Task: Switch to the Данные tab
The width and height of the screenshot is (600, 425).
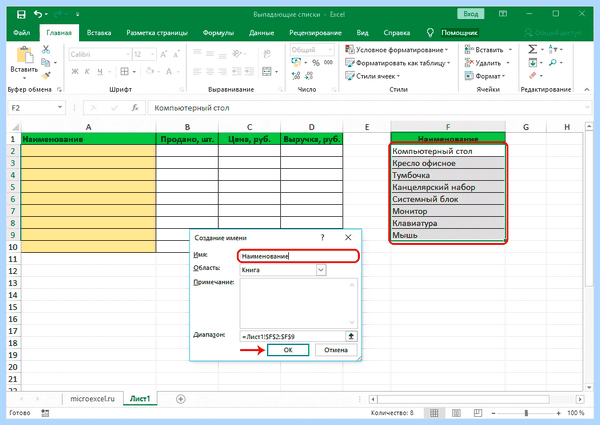Action: coord(261,33)
